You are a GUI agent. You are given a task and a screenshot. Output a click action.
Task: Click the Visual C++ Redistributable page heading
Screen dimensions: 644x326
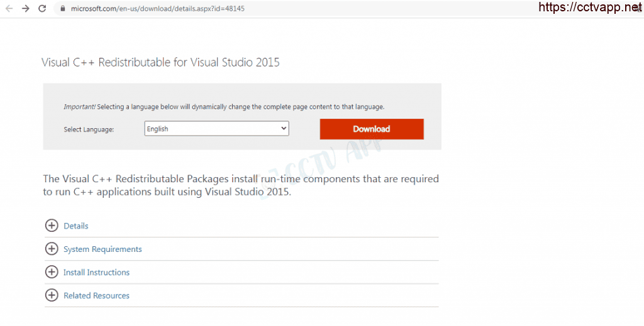tap(160, 62)
